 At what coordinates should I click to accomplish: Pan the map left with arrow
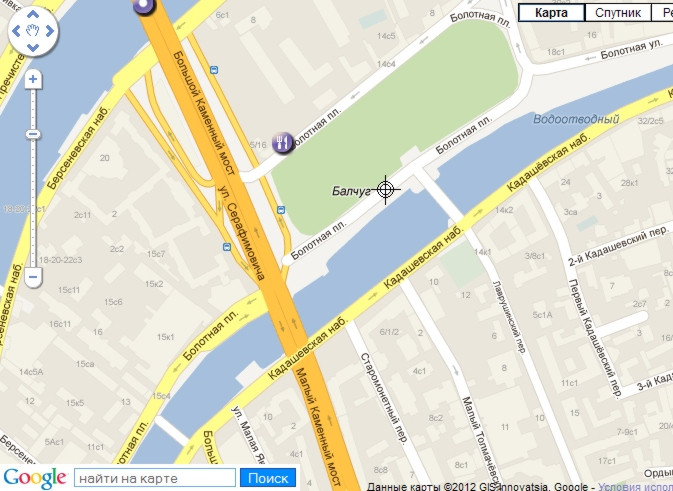click(16, 31)
